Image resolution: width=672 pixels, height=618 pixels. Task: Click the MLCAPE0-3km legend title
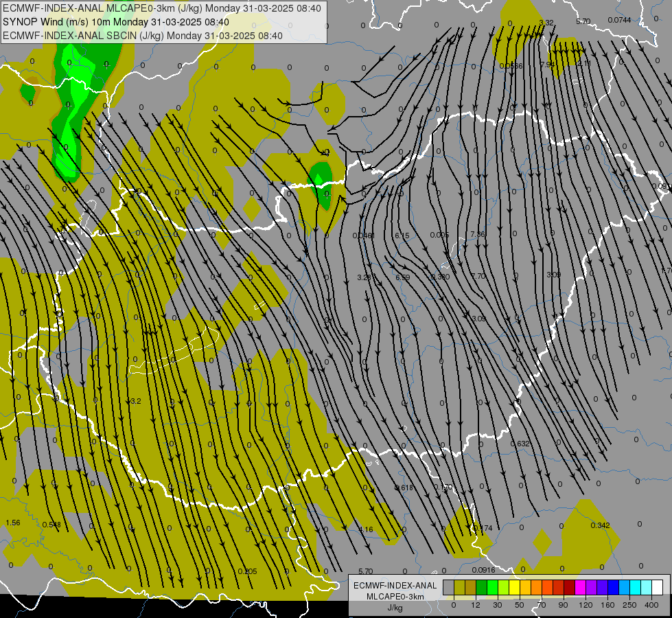(395, 597)
